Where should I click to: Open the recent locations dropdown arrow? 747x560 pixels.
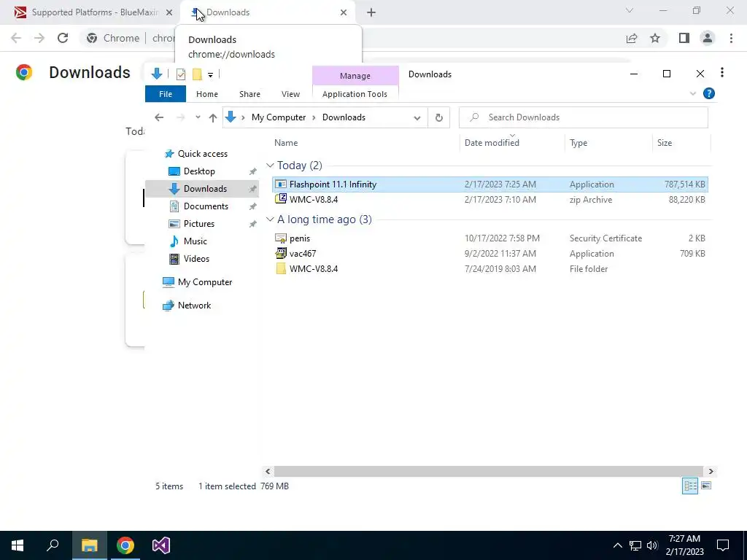click(198, 117)
